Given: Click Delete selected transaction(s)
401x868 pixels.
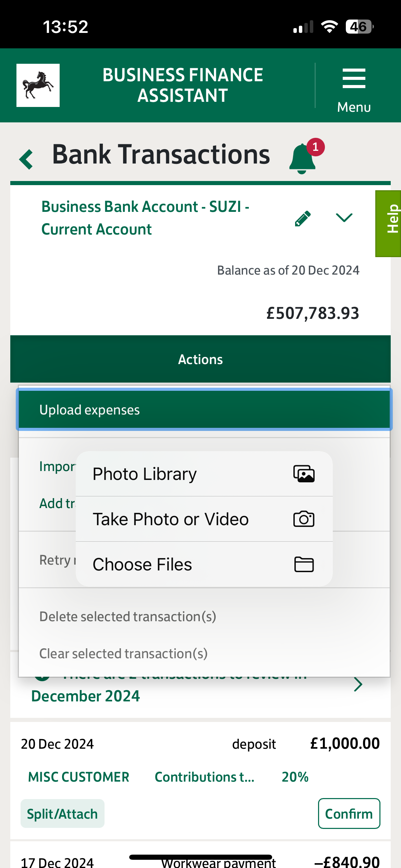Looking at the screenshot, I should (x=127, y=617).
